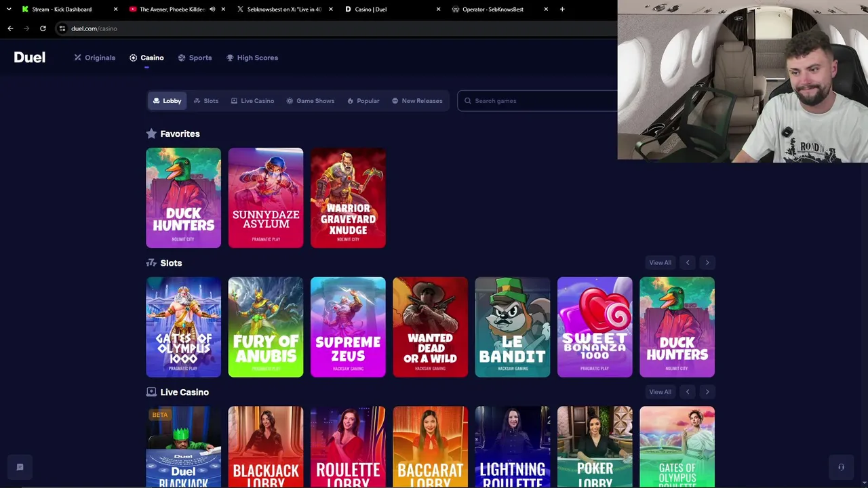Close the Stream - Kick Dashboard tab
The image size is (868, 488).
[x=115, y=9]
